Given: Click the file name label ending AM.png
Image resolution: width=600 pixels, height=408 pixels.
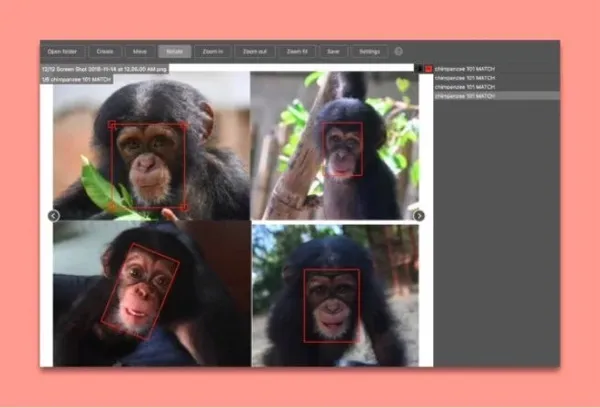Looking at the screenshot, I should point(104,69).
